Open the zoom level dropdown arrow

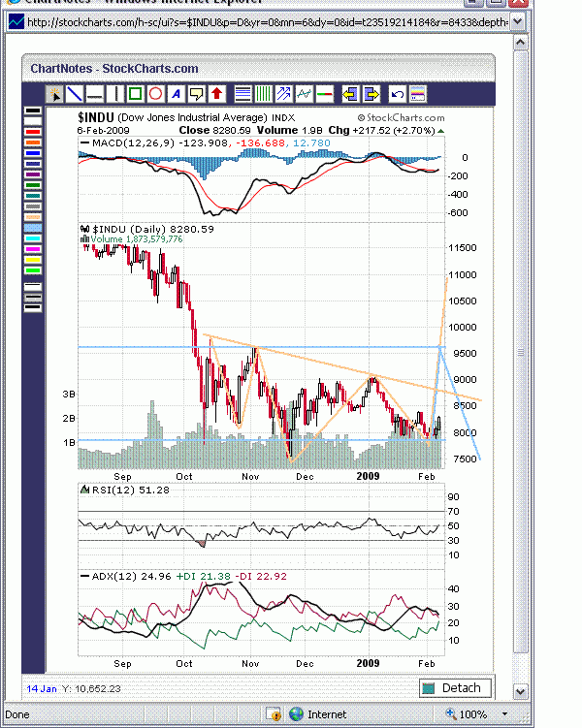point(505,714)
